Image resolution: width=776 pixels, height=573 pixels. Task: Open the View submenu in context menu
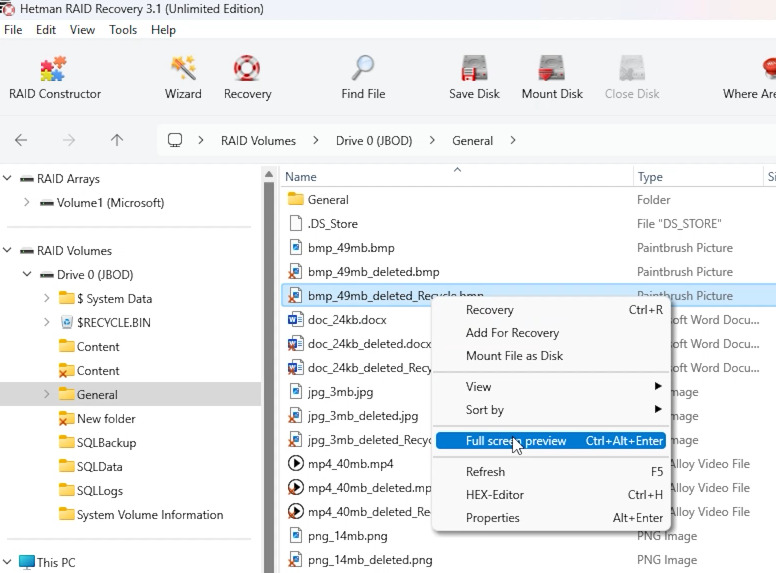pyautogui.click(x=550, y=386)
